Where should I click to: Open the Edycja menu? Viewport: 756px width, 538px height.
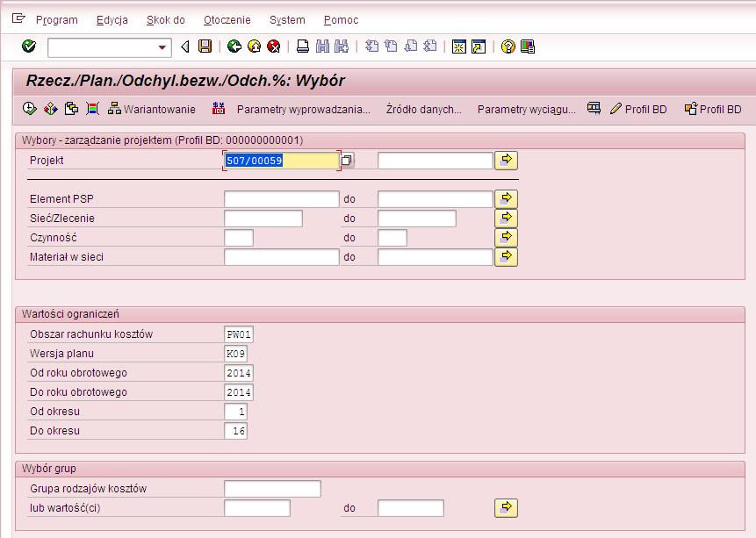[x=112, y=20]
